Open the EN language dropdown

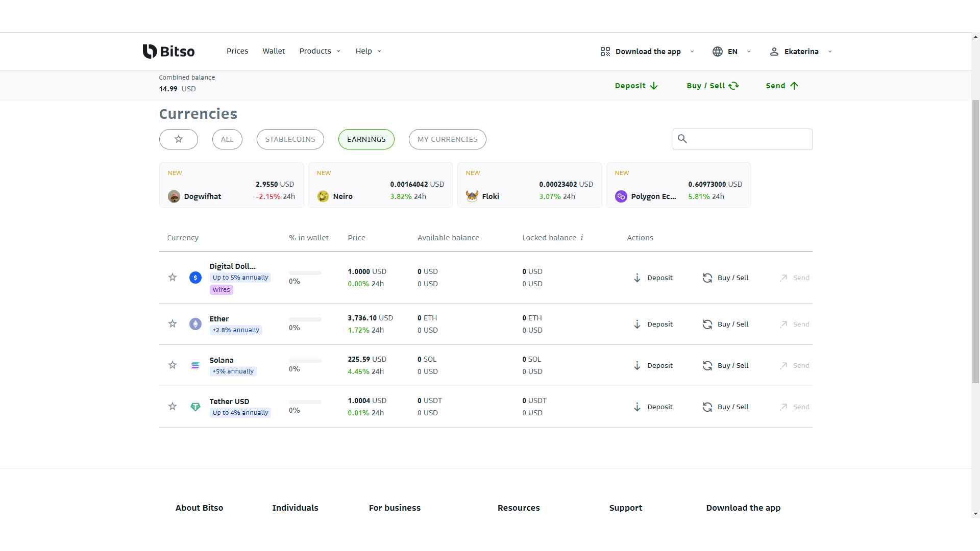click(732, 52)
